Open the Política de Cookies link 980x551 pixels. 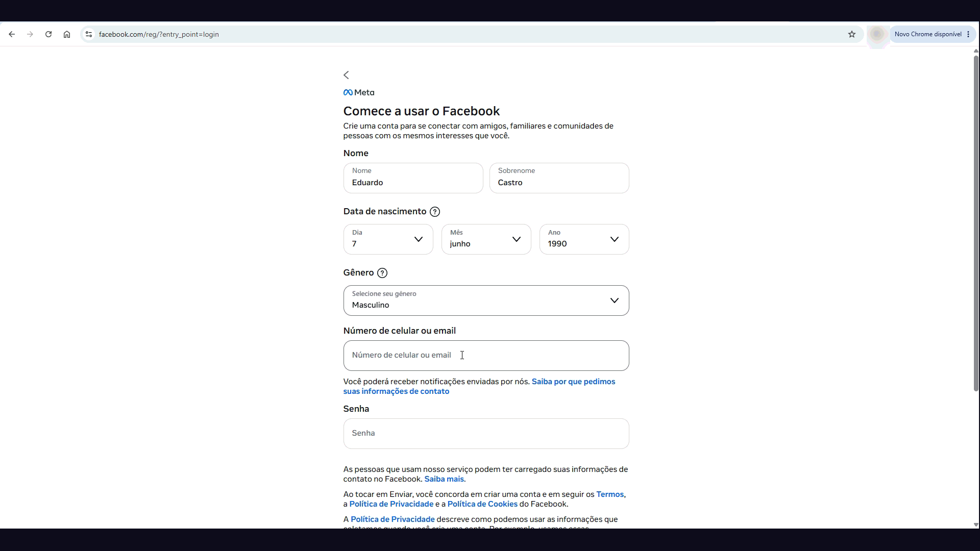point(482,504)
